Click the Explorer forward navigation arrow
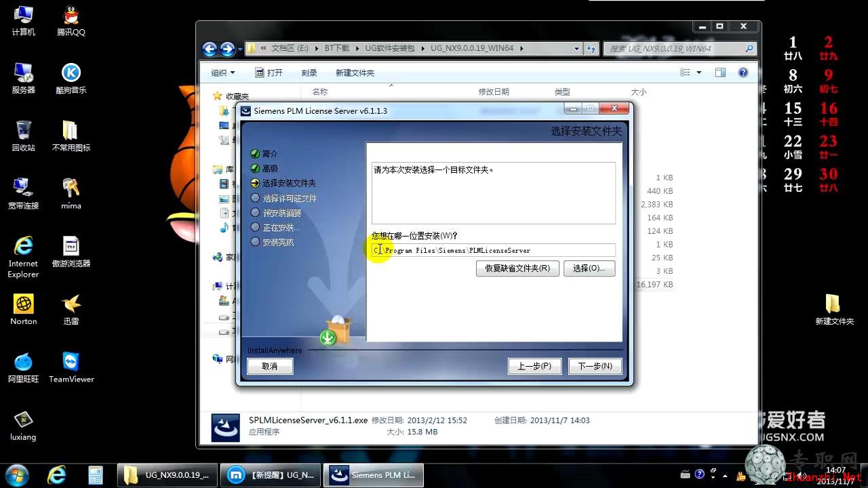 pyautogui.click(x=227, y=49)
